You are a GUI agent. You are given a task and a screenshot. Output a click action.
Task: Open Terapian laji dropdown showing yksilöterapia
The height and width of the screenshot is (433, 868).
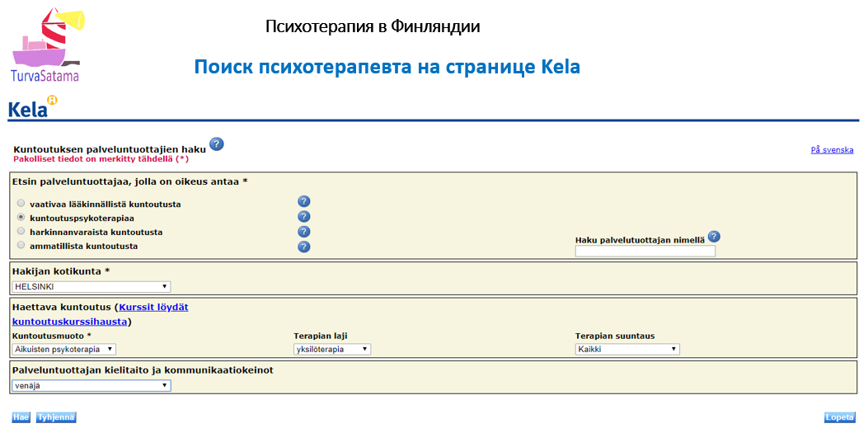pyautogui.click(x=332, y=349)
